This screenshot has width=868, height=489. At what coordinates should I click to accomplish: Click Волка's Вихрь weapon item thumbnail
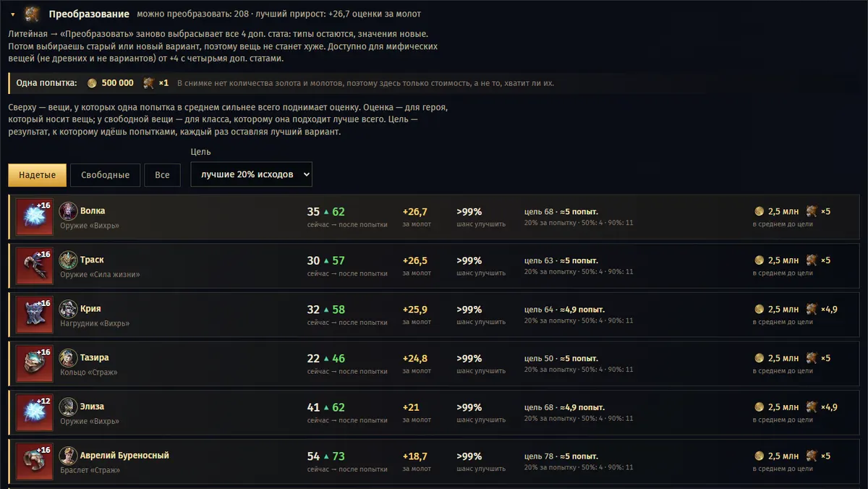tap(35, 217)
